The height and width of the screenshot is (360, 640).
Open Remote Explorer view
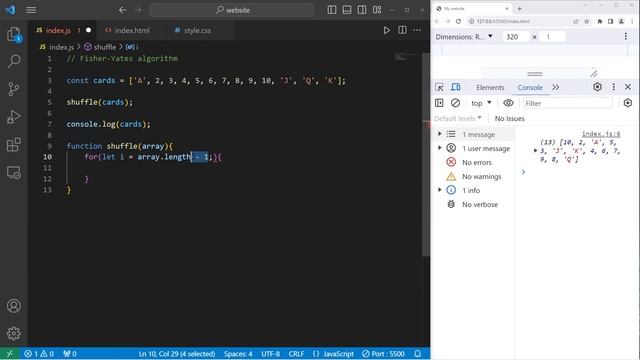click(x=13, y=172)
